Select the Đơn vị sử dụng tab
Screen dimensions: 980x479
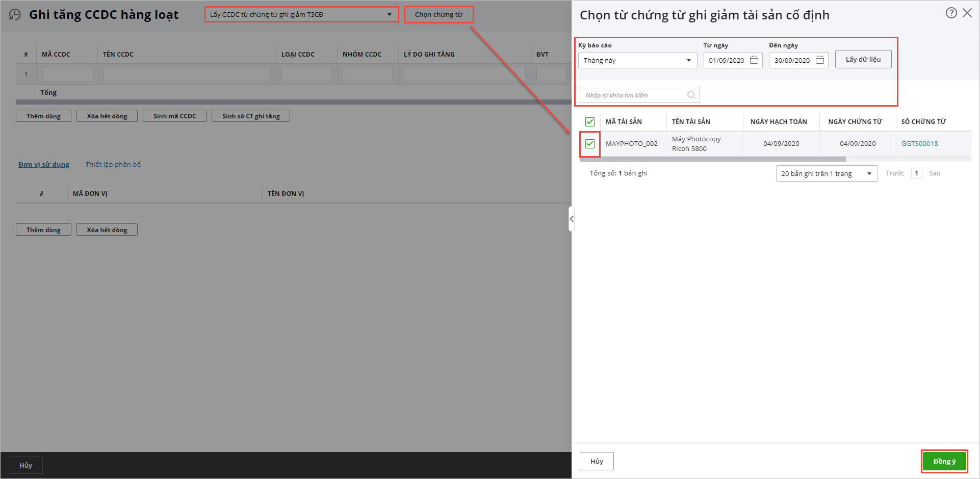tap(44, 164)
